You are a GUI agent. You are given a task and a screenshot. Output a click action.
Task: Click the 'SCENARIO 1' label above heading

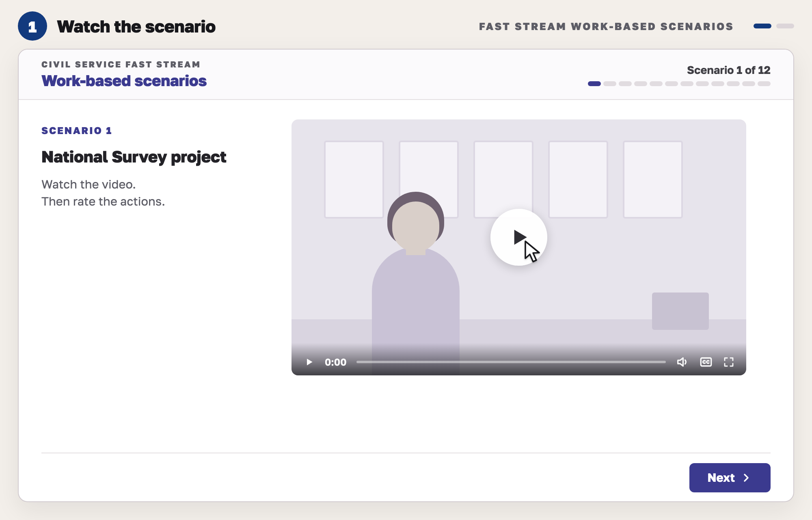(76, 131)
